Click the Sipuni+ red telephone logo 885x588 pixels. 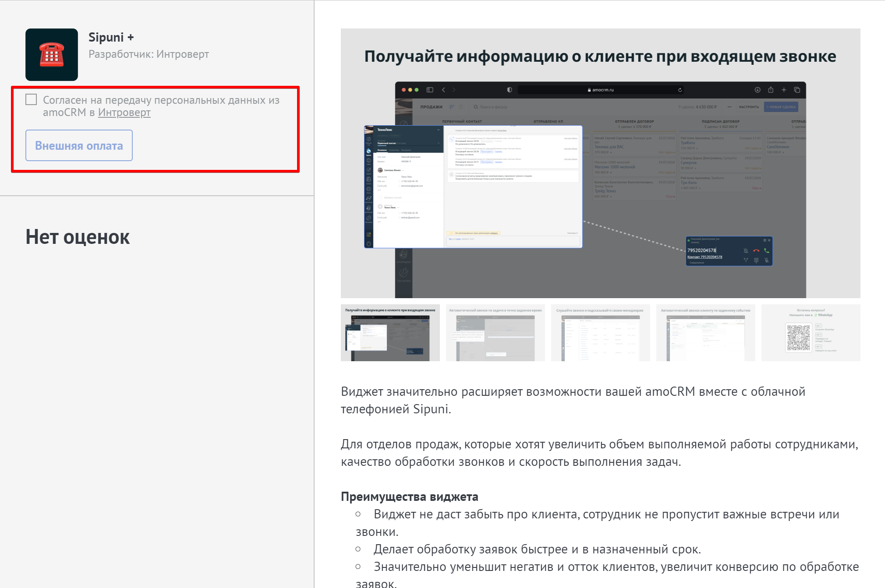pyautogui.click(x=52, y=55)
